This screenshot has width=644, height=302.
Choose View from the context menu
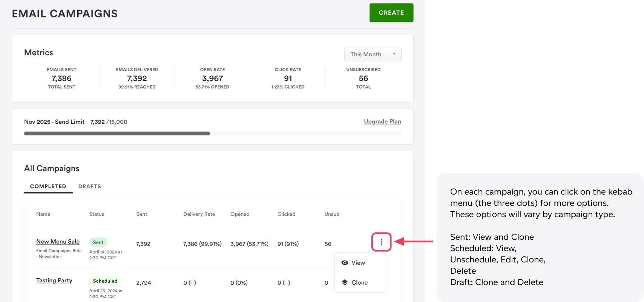pyautogui.click(x=358, y=263)
